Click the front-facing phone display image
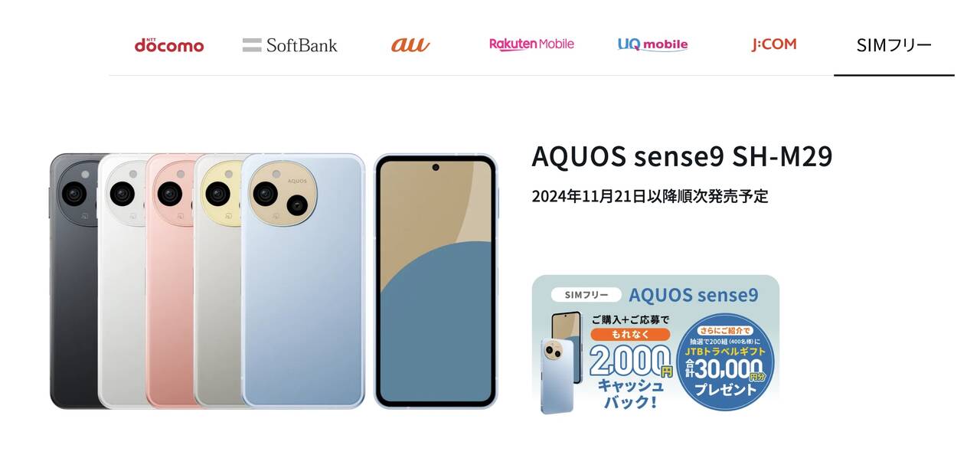Image resolution: width=980 pixels, height=468 pixels. [435, 281]
